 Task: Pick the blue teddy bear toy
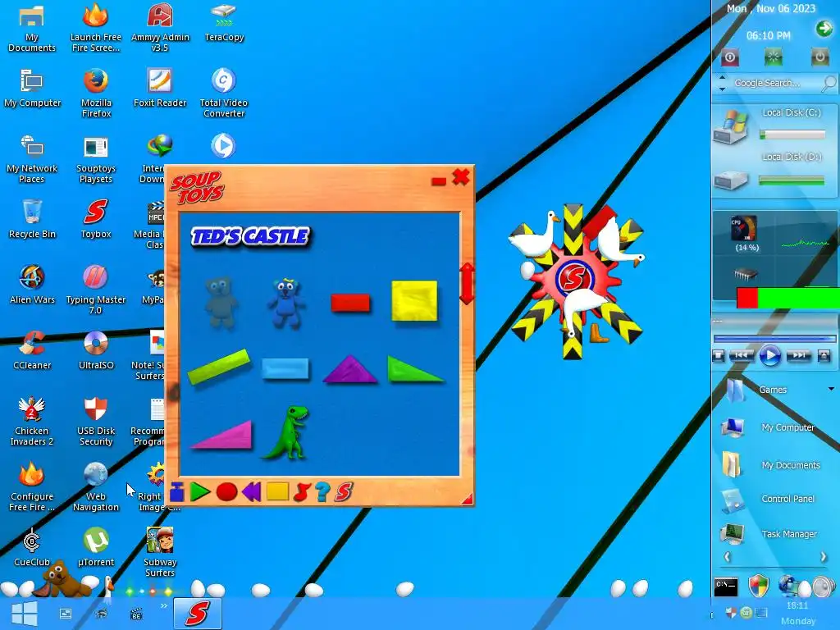(286, 303)
